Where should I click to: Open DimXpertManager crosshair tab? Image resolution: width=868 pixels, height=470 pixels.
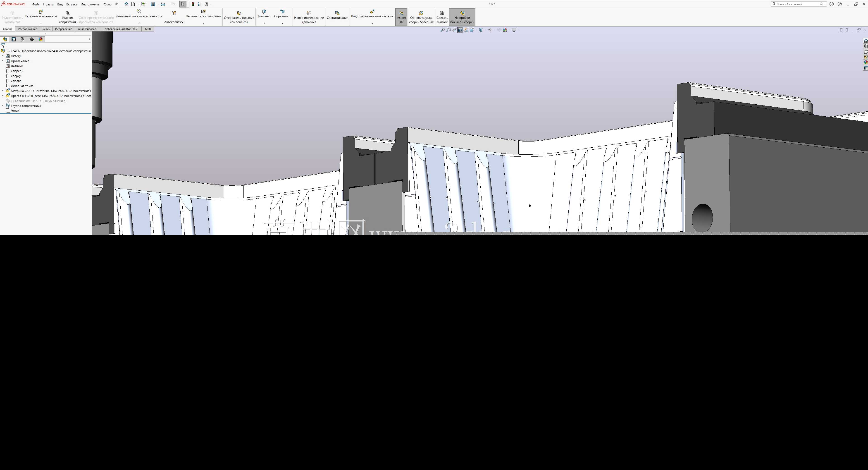[x=32, y=39]
